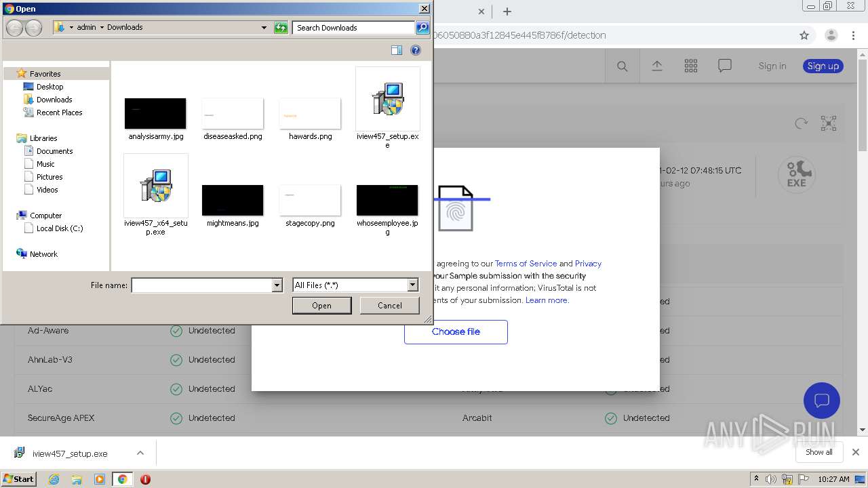Select iview457_x64_setup.exe installer icon
This screenshot has width=868, height=488.
pyautogui.click(x=156, y=186)
